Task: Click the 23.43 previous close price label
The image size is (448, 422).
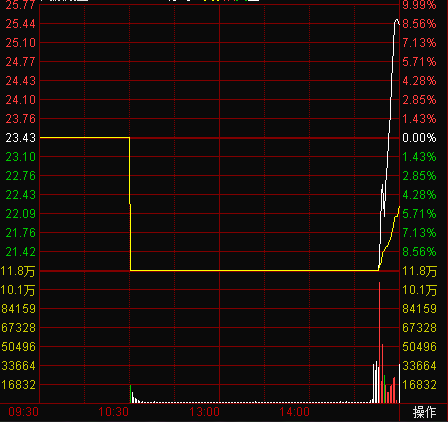Action: click(20, 138)
